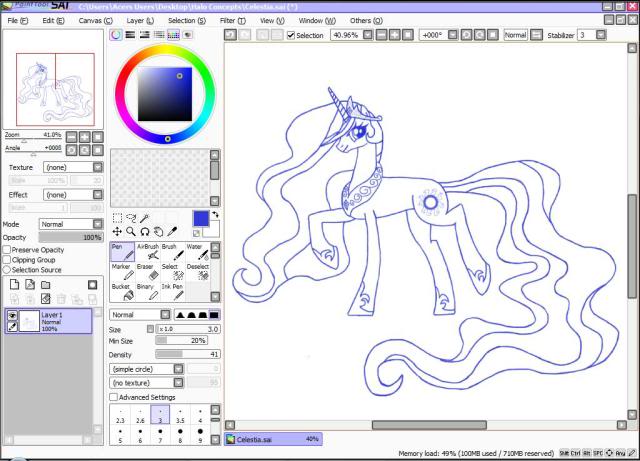The width and height of the screenshot is (640, 461).
Task: Adjust the layer Opacity slider
Action: coord(71,237)
